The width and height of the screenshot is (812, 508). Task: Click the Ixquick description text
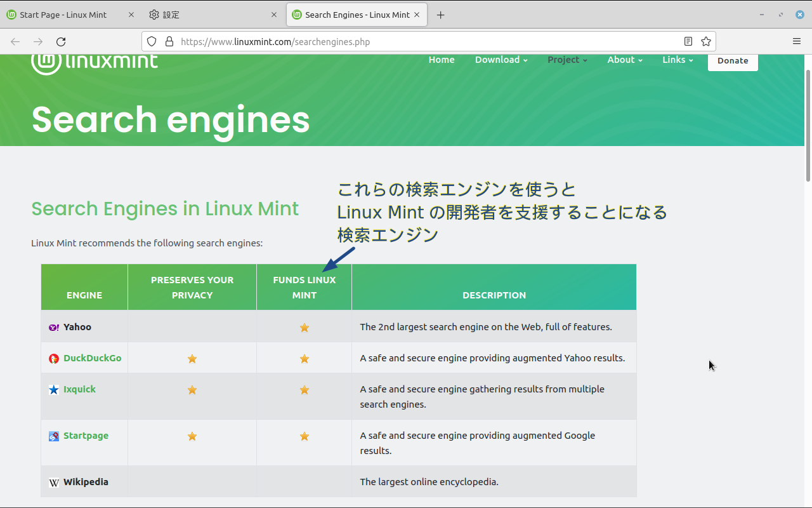click(482, 397)
